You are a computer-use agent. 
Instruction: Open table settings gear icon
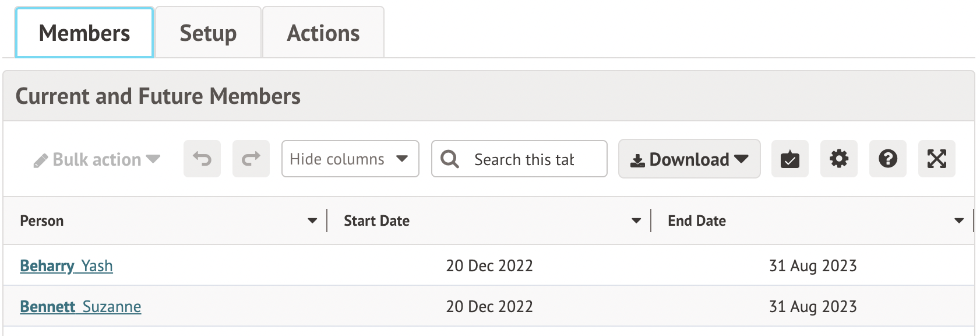click(x=838, y=159)
